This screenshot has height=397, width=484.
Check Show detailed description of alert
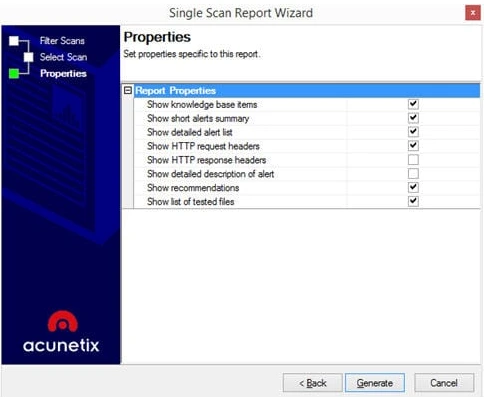tap(413, 173)
